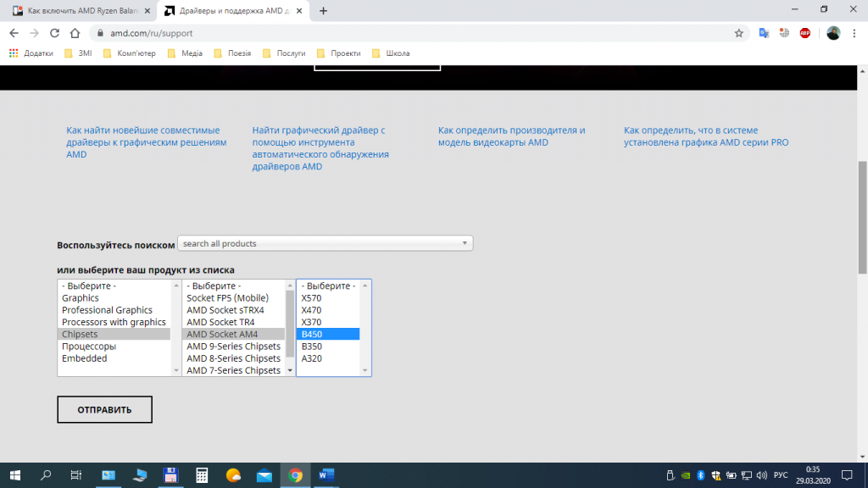This screenshot has width=868, height=488.
Task: Launch Calculator from the taskbar
Action: point(201,476)
